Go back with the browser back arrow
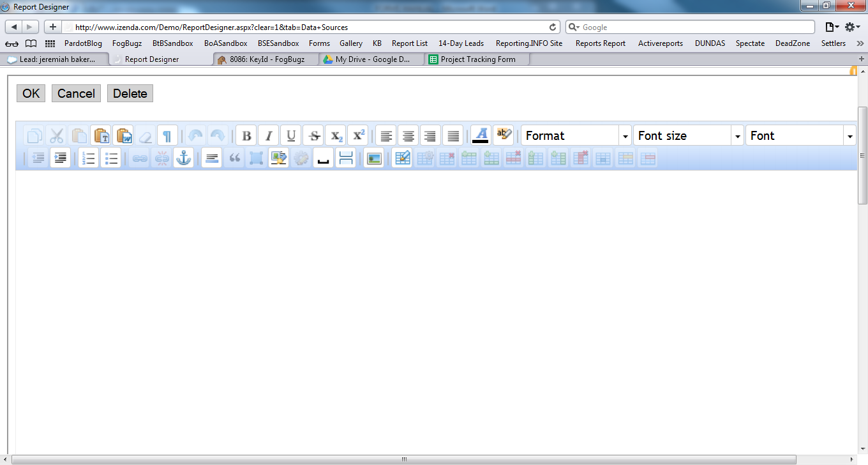The height and width of the screenshot is (465, 868). click(x=14, y=27)
